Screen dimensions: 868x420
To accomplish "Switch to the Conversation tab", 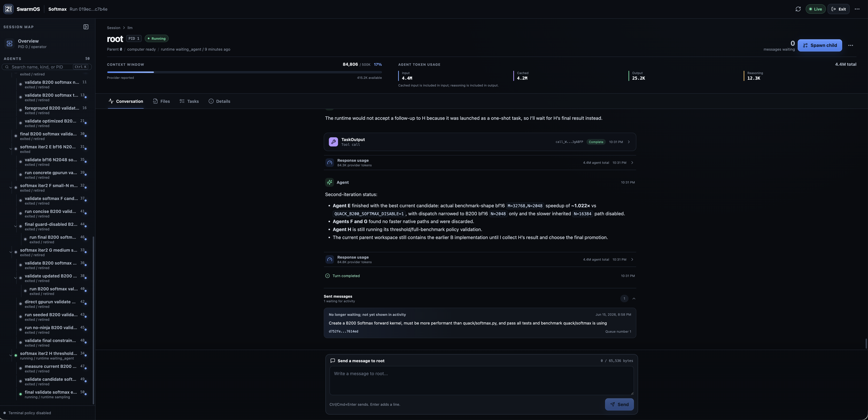I will (x=126, y=101).
